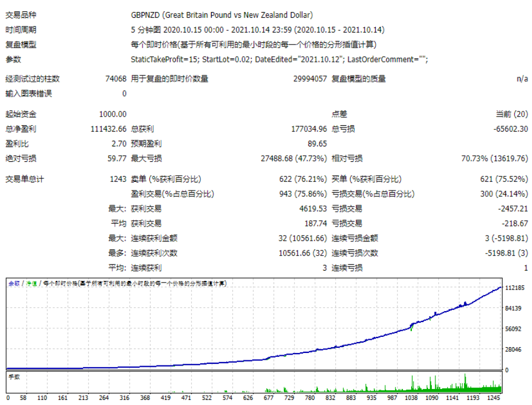Click the gross profit value 177034.96
Viewport: 532px width, 405px height.
point(309,129)
